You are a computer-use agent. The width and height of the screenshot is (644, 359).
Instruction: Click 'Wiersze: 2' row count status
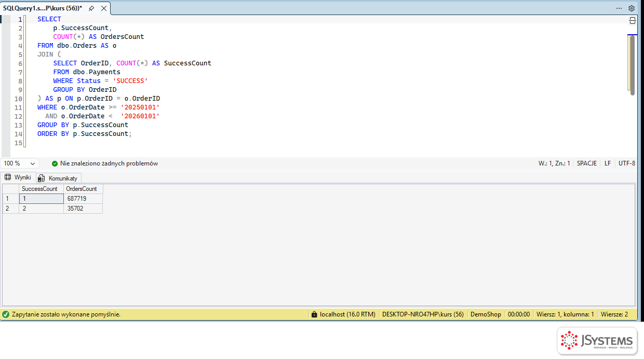pos(614,314)
